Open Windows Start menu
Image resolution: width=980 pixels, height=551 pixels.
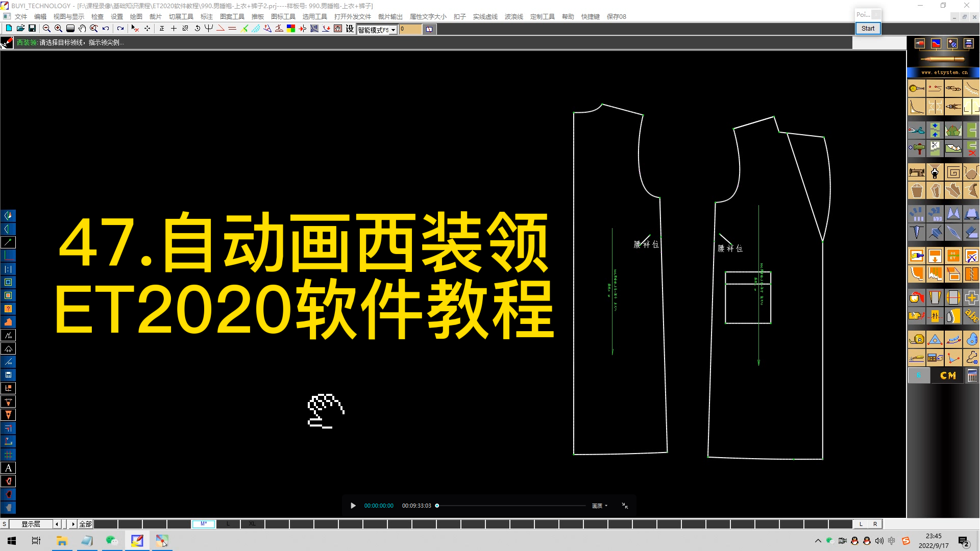pos(12,541)
